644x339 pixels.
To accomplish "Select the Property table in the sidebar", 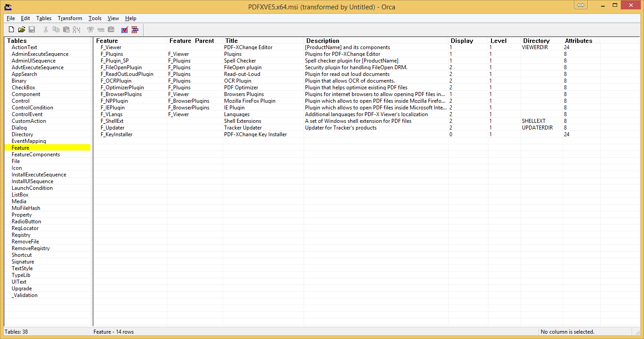I will point(21,214).
